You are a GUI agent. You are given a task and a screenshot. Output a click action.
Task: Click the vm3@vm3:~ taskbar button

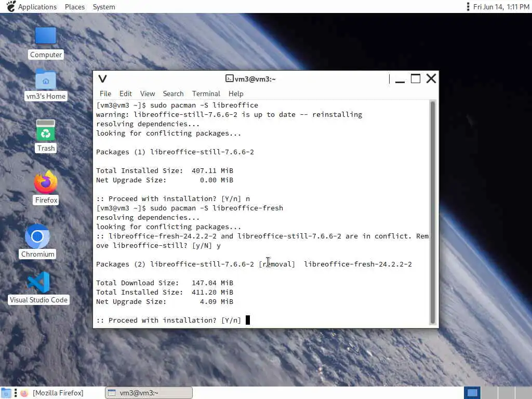[x=149, y=393]
